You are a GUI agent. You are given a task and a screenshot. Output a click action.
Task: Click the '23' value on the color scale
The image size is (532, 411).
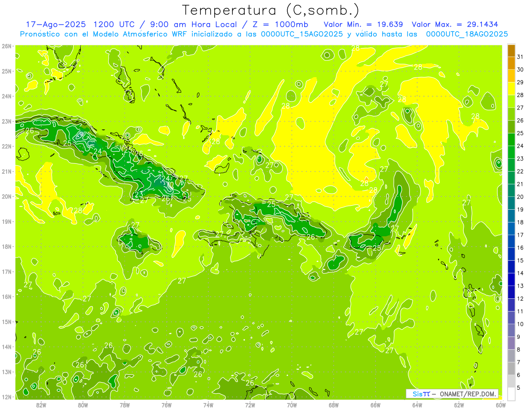click(x=520, y=159)
